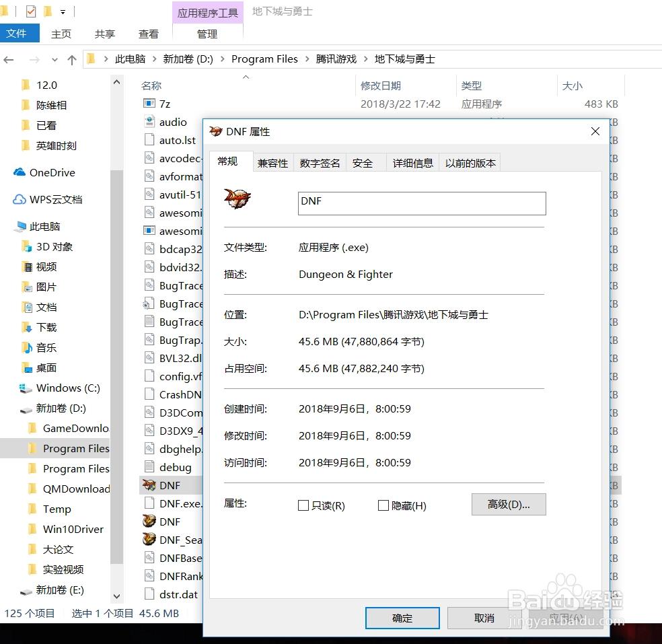Click sidebar scrollbar down arrow

click(x=117, y=596)
